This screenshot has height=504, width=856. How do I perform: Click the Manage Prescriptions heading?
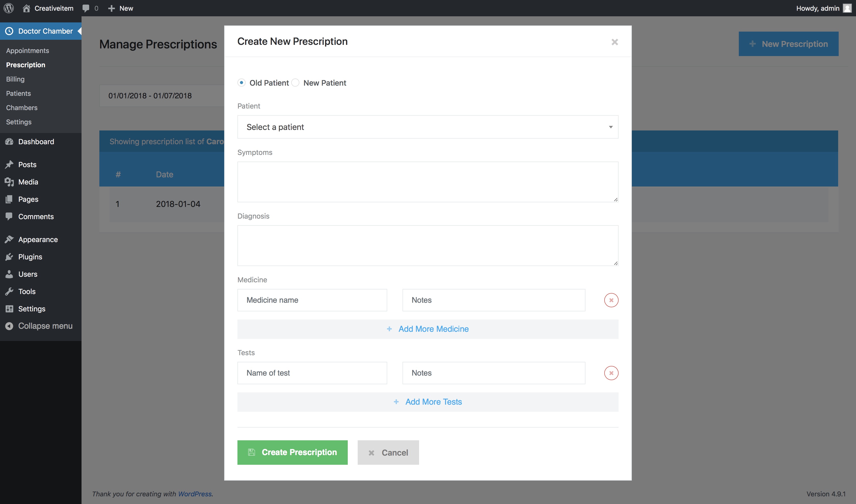[158, 44]
